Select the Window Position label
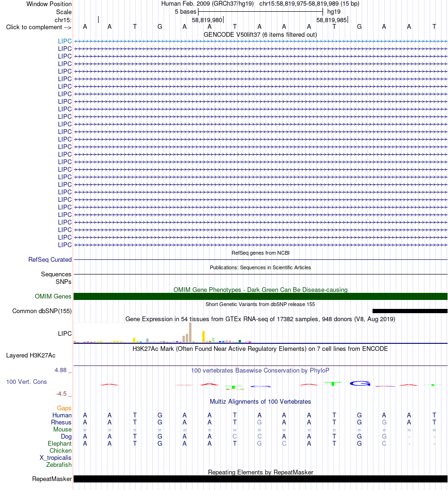Screen dimensions: 448x490 coord(49,4)
